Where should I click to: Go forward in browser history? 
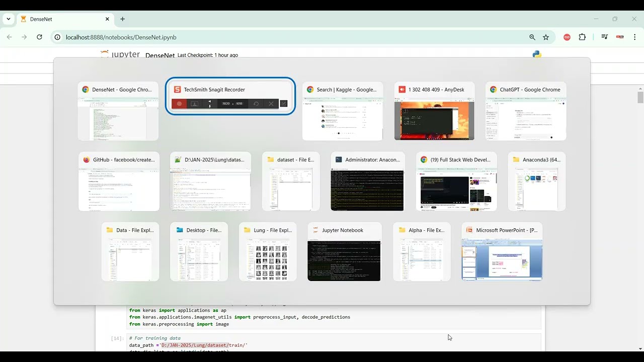[x=24, y=37]
